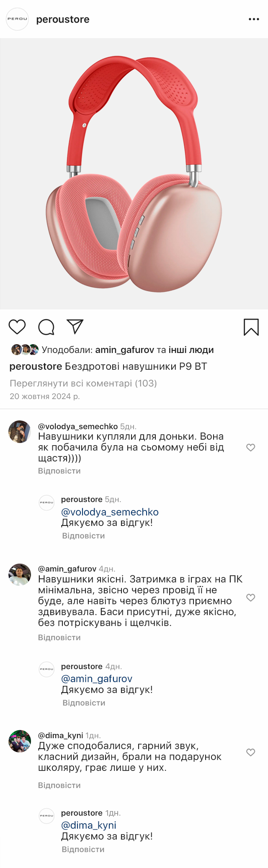
Task: Share post using paper plane icon
Action: (x=75, y=327)
